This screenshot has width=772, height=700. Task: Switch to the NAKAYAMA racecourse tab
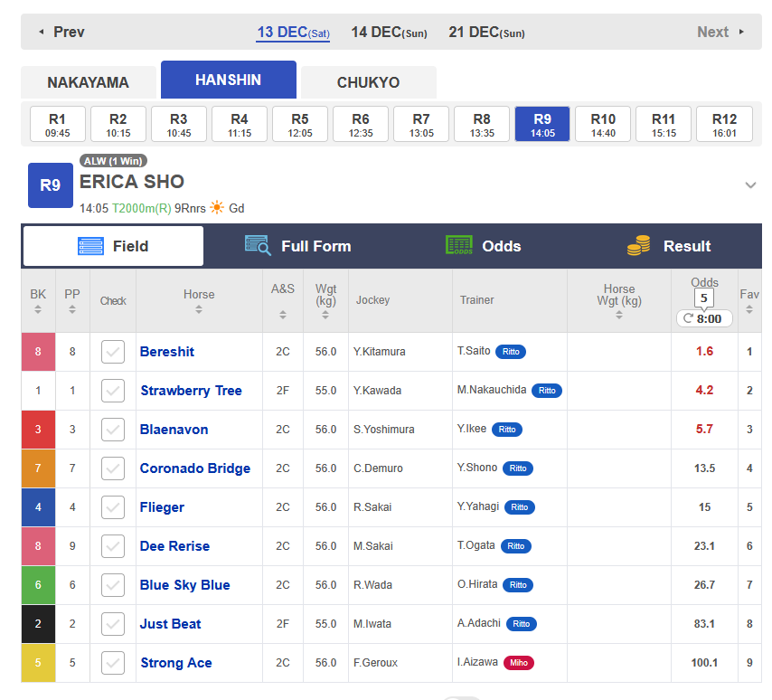(88, 82)
